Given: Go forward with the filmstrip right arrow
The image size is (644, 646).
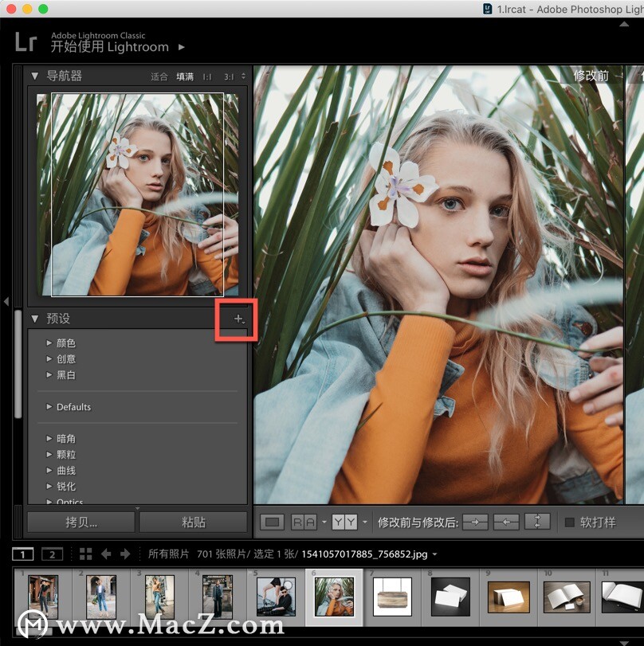Looking at the screenshot, I should point(125,554).
